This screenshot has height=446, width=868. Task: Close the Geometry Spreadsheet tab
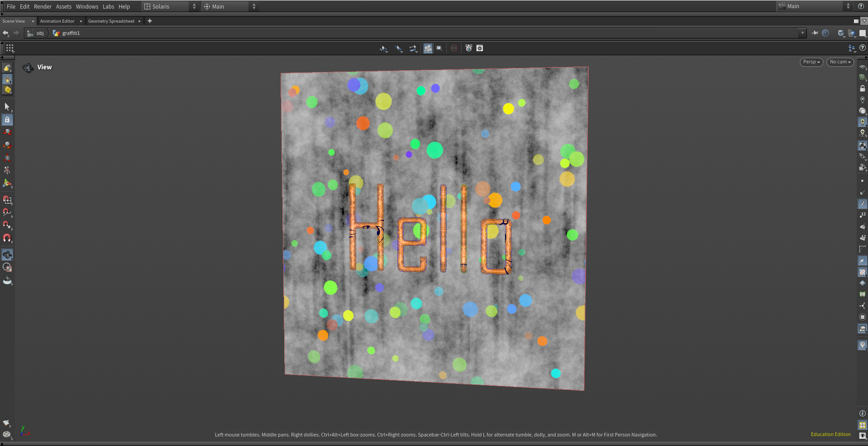[139, 21]
